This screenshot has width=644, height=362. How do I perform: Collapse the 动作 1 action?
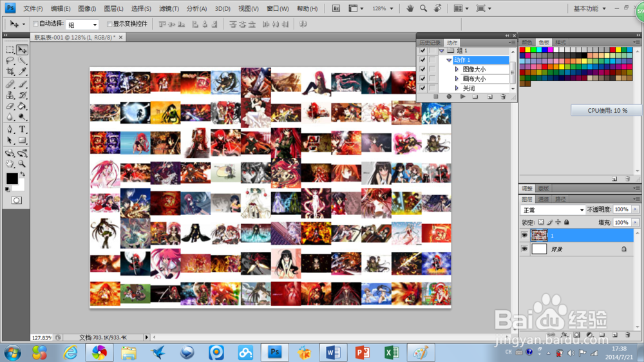449,60
